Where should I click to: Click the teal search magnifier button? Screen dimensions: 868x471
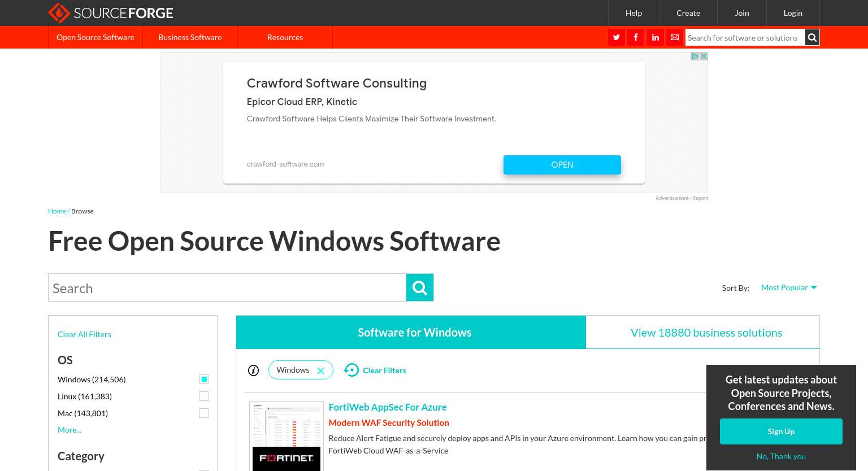(420, 287)
